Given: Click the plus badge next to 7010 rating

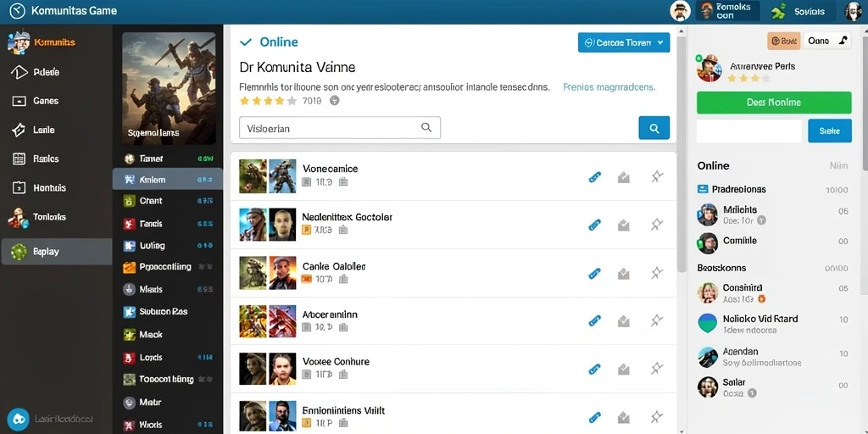Looking at the screenshot, I should pos(334,101).
